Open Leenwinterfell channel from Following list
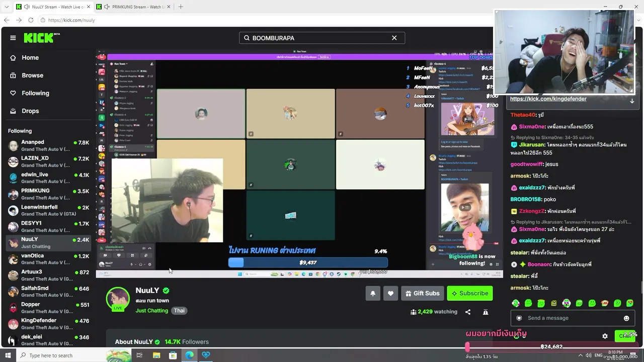This screenshot has height=362, width=644. [48, 210]
